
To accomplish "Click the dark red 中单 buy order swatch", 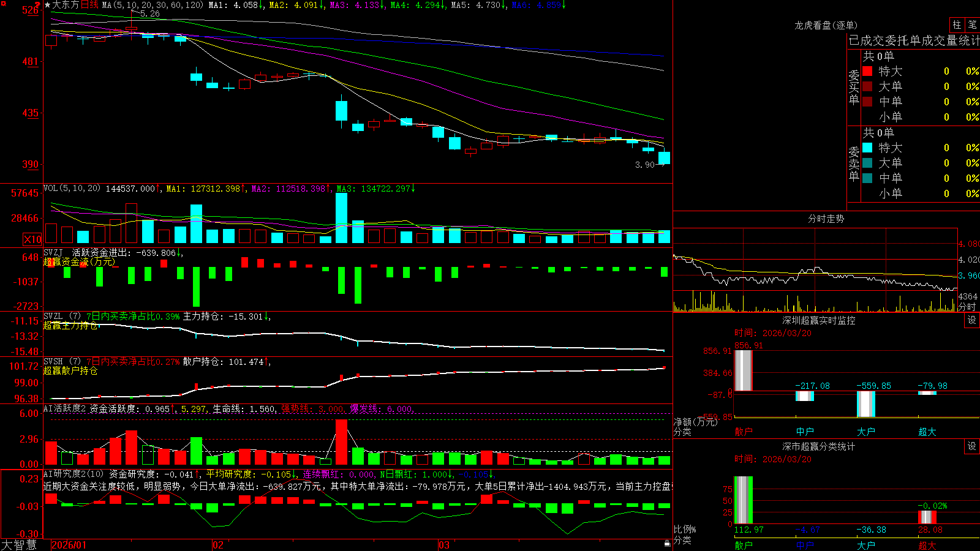I will tap(867, 102).
